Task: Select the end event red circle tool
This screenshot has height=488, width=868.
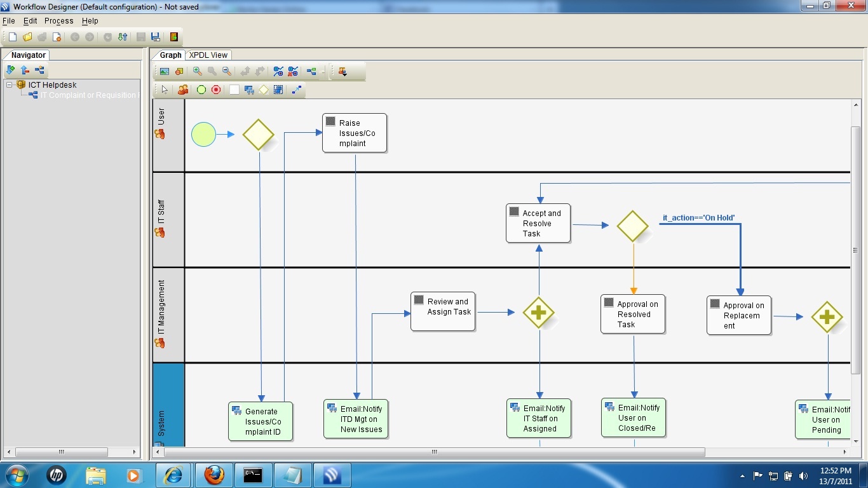Action: 216,90
